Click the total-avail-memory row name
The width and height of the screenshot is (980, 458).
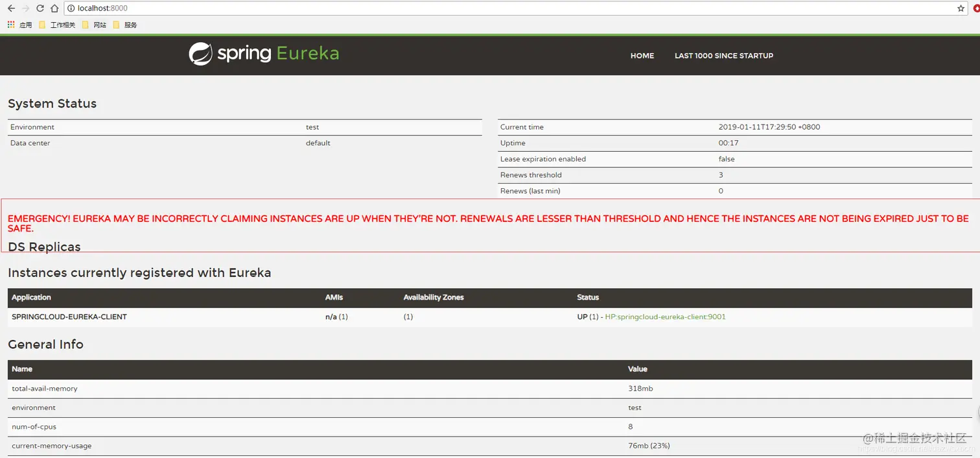[45, 389]
